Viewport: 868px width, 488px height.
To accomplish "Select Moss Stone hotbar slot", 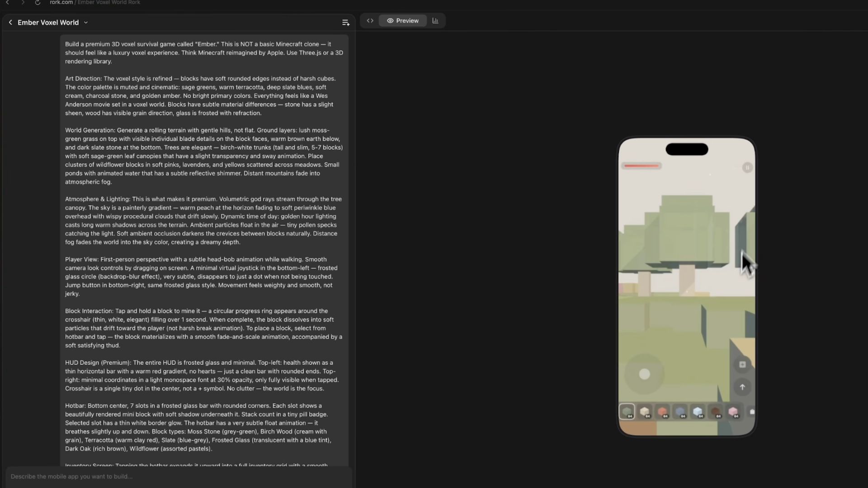I will coord(627,412).
